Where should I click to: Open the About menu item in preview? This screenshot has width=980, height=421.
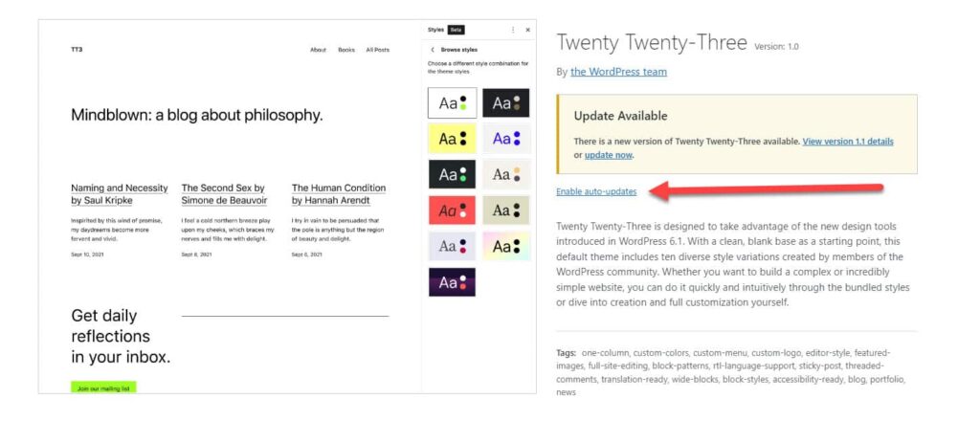click(318, 50)
